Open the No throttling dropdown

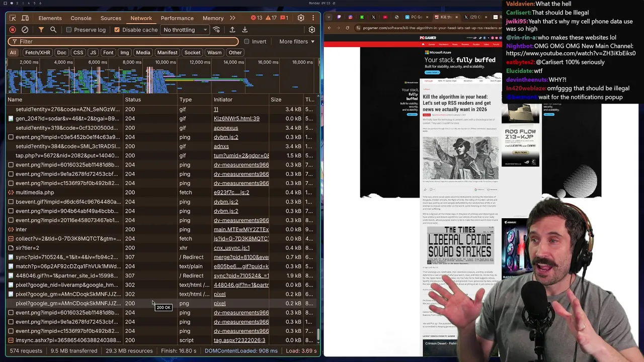(185, 30)
